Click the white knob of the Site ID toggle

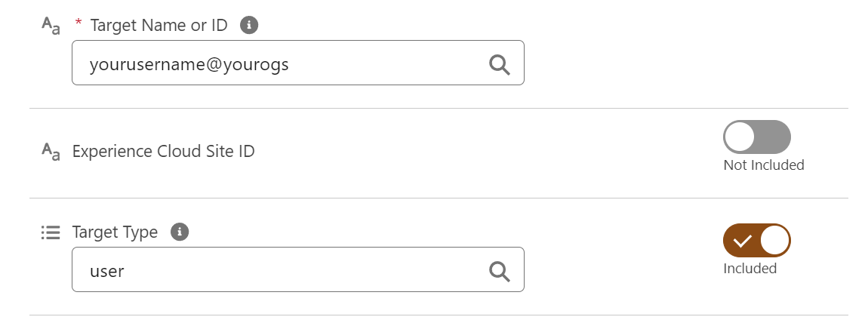tap(740, 137)
